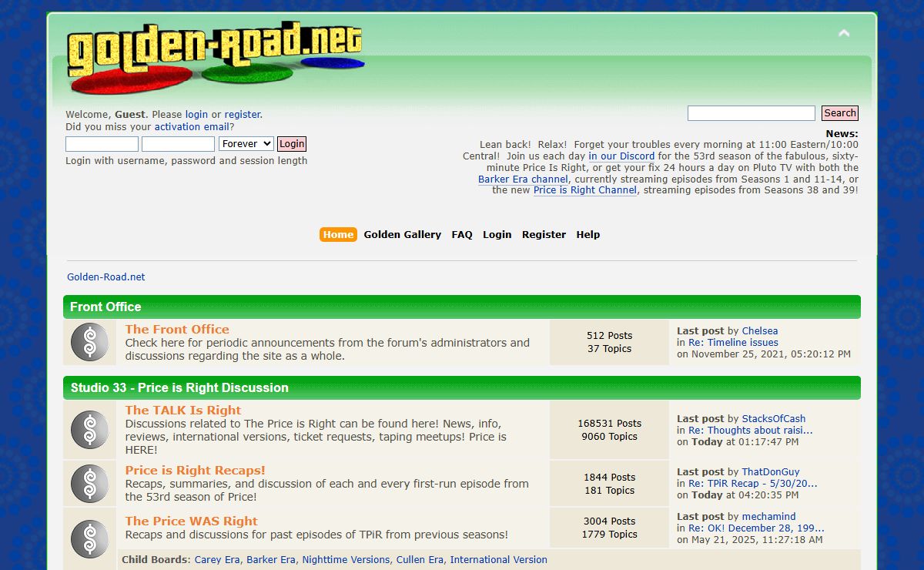The height and width of the screenshot is (570, 924).
Task: Click the Golden-Road.net breadcrumb link
Action: point(106,277)
